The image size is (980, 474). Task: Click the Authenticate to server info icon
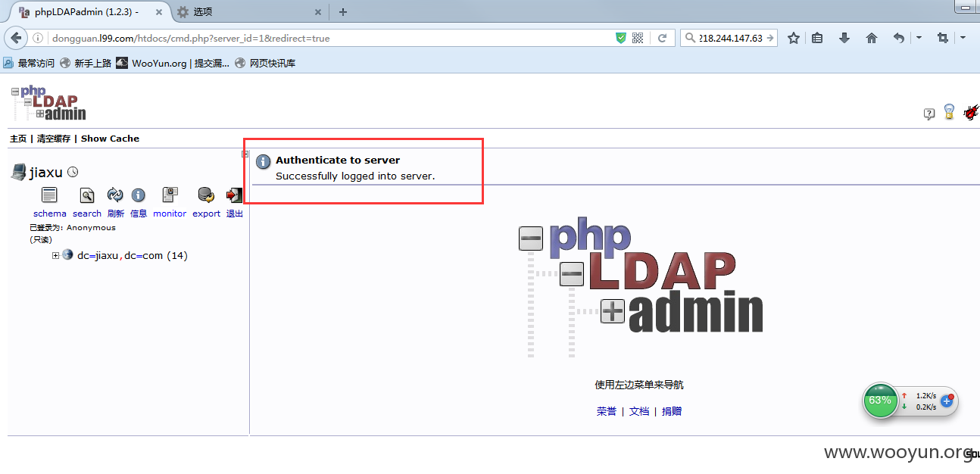[264, 162]
